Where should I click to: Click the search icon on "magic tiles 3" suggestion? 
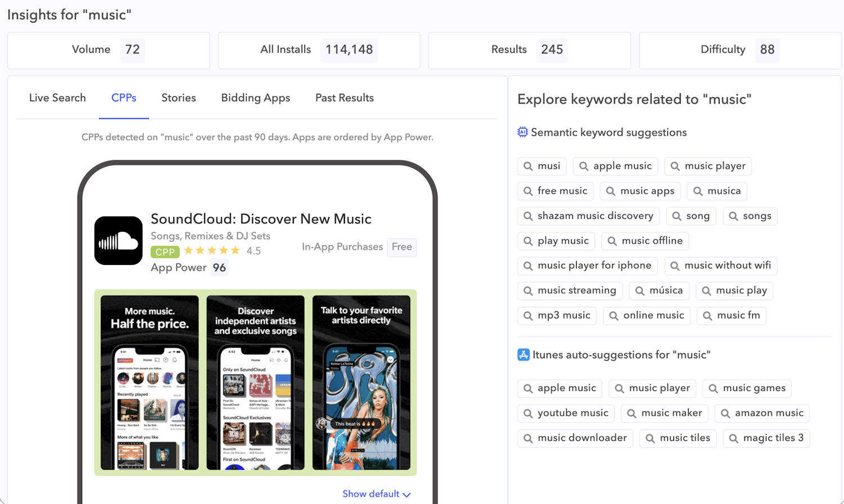click(734, 438)
